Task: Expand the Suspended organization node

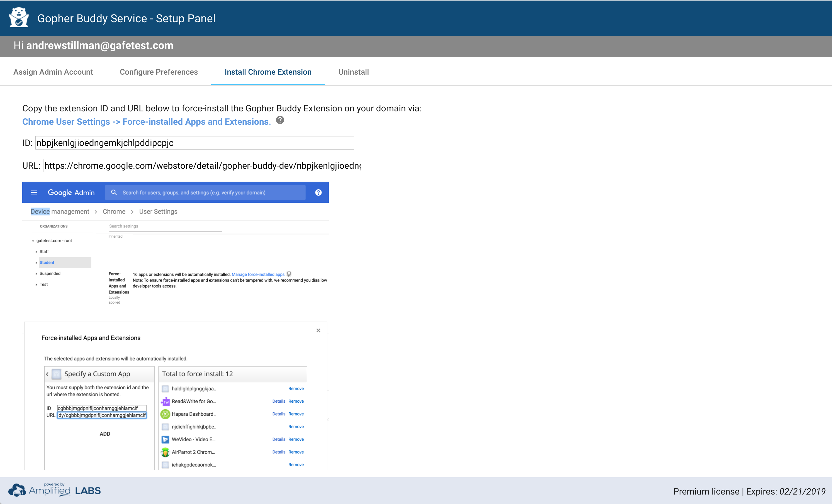Action: click(36, 274)
